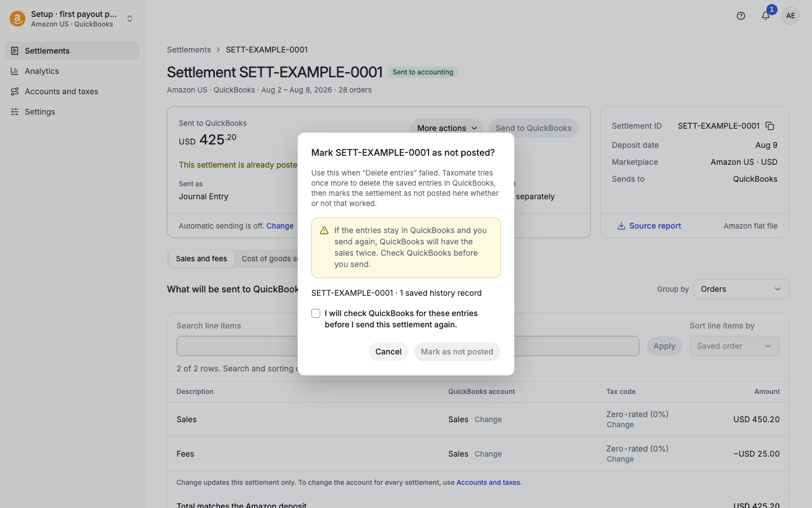Click the '1 saved history record' text

tap(440, 293)
